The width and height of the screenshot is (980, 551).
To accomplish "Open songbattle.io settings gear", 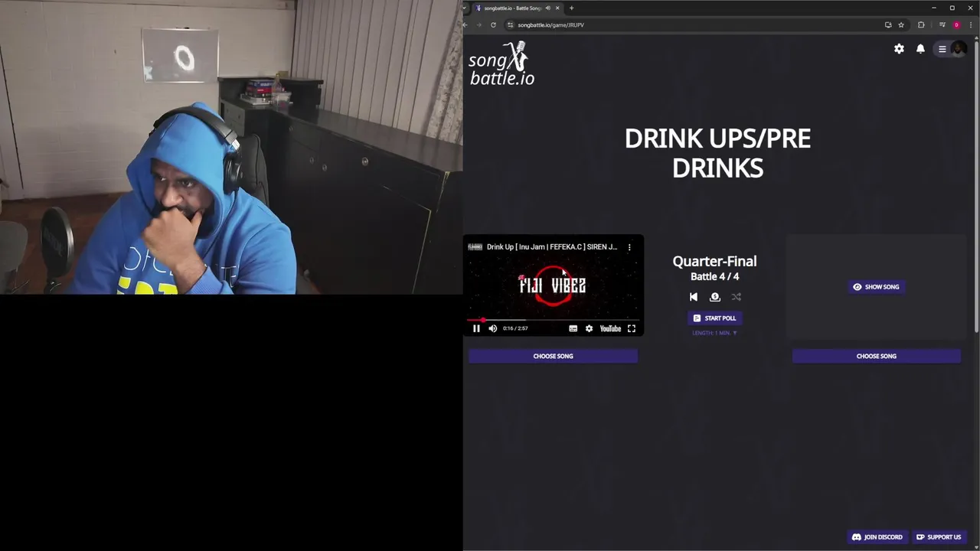I will [x=899, y=49].
